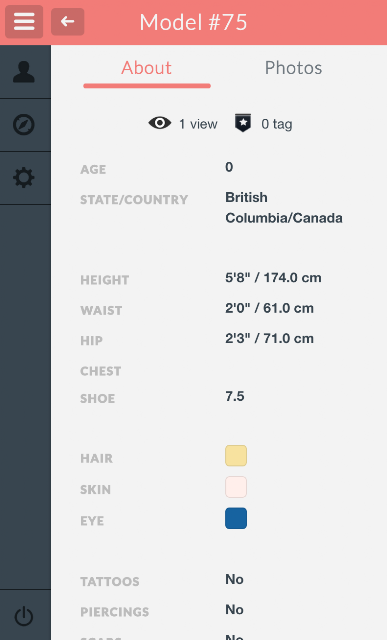Open the compass explore icon
This screenshot has height=640, width=387.
24,124
